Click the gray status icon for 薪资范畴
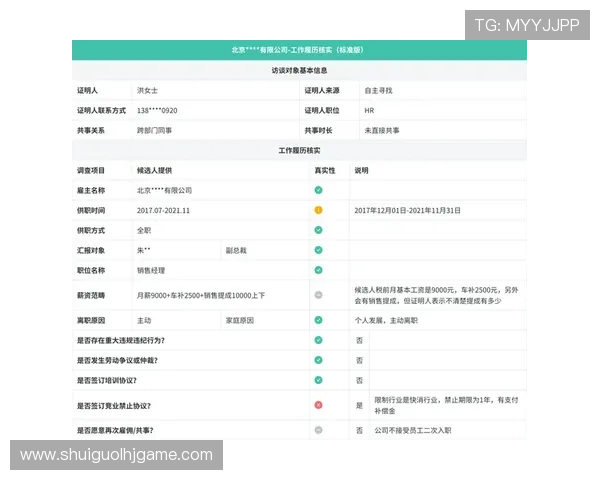 (318, 295)
